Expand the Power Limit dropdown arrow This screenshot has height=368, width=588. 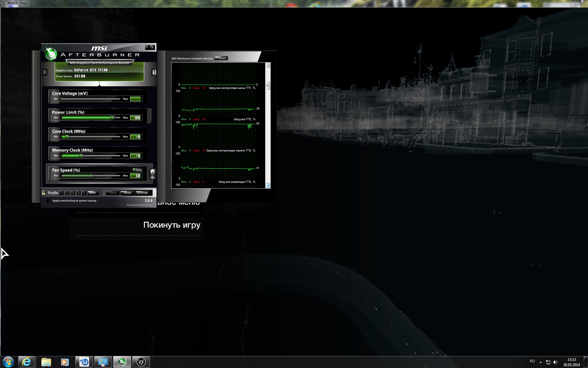tap(149, 116)
